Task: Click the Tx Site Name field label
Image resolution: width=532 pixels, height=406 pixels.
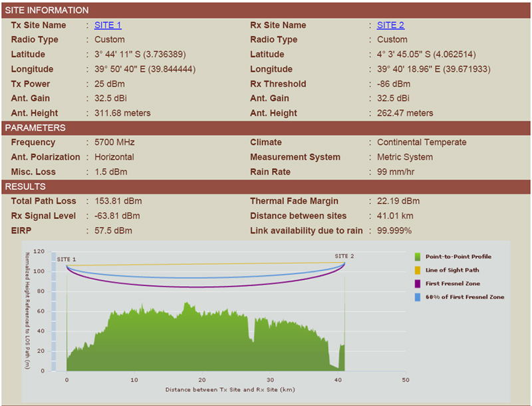Action: pyautogui.click(x=39, y=25)
